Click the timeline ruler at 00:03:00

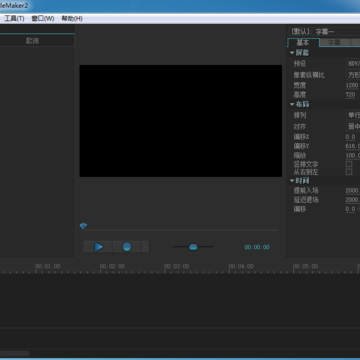[x=176, y=266]
